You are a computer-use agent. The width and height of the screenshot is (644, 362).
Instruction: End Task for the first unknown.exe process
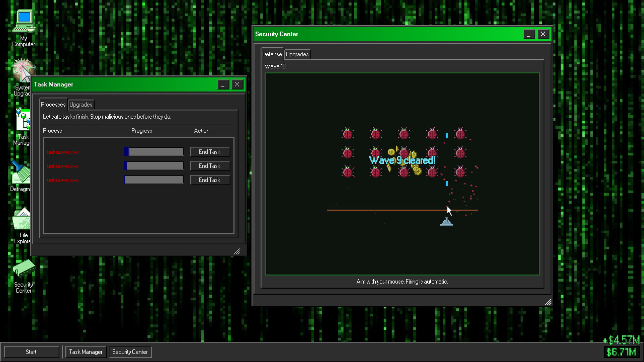[210, 152]
